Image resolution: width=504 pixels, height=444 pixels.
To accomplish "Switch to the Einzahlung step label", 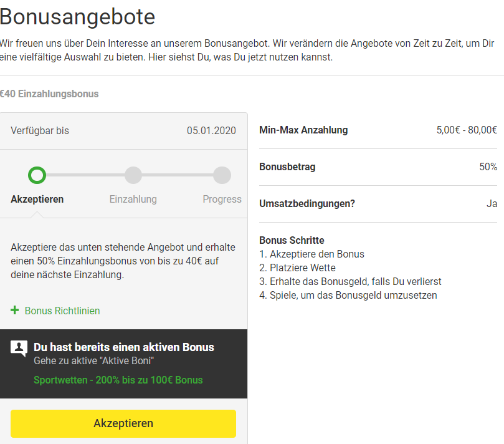I will click(x=133, y=199).
